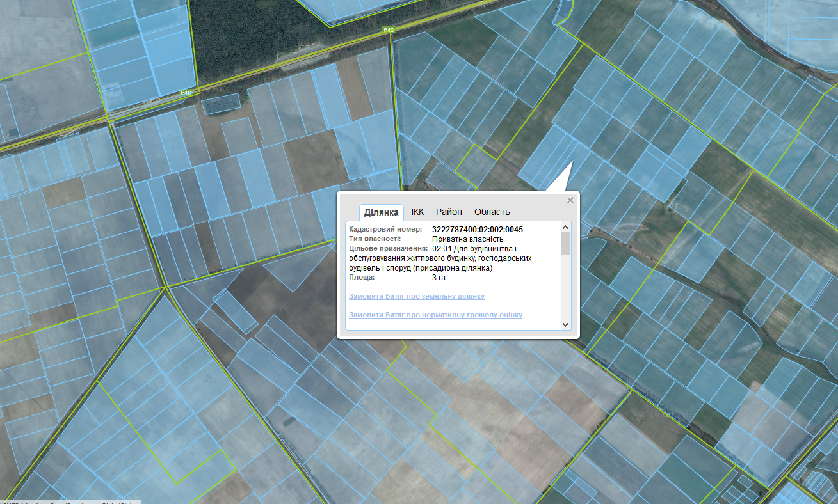The image size is (838, 504).
Task: Click the Приватна власність ownership value
Action: click(x=467, y=239)
